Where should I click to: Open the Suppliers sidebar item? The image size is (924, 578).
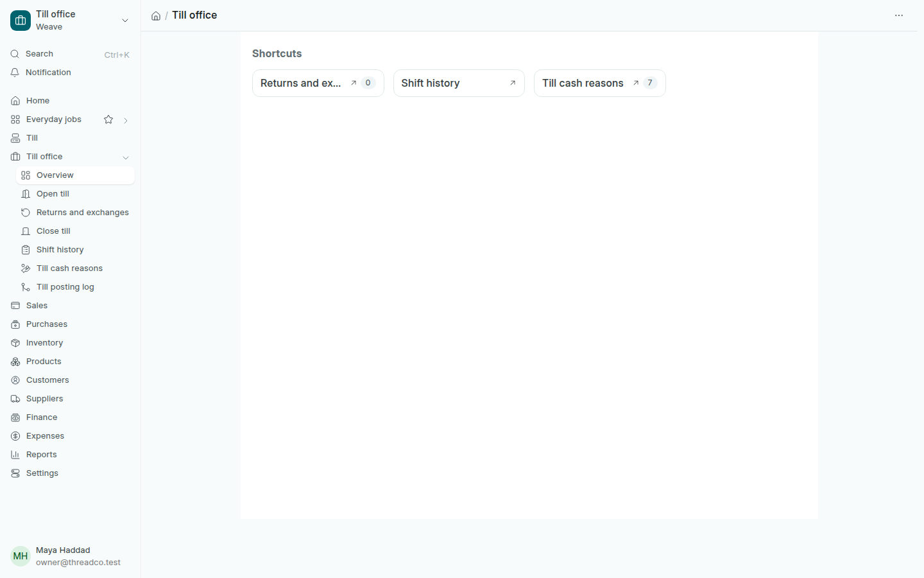click(70, 399)
